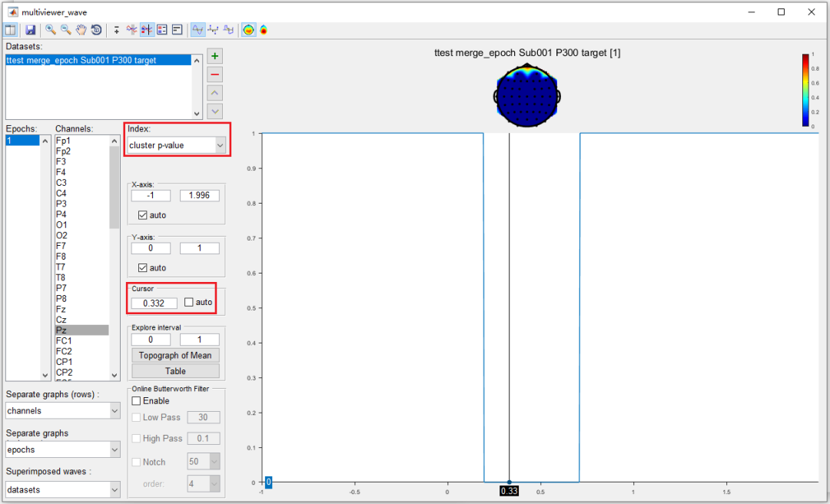Toggle the 2D scalp topography icon
Image resolution: width=830 pixels, height=504 pixels.
248,30
